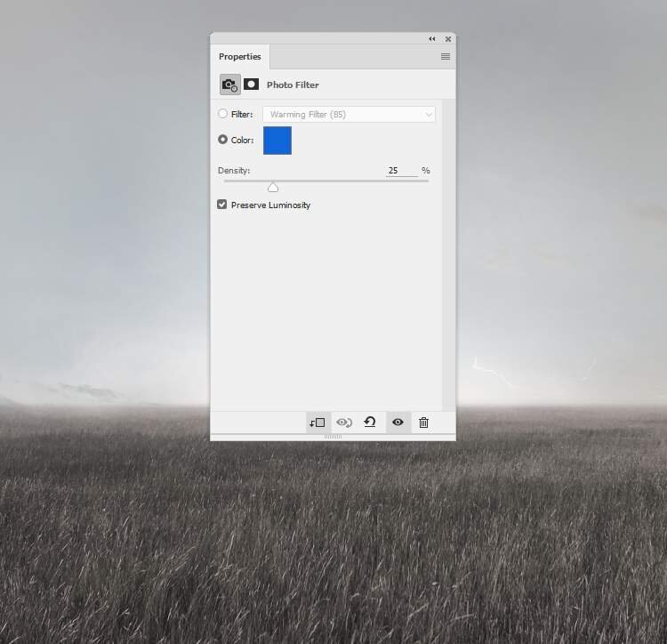Click the Properties panel vertical scrollbar

coord(449,255)
